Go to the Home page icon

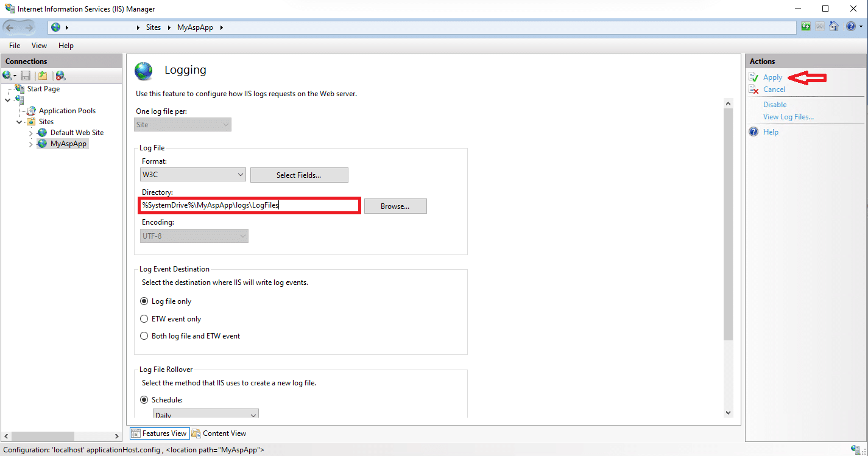click(834, 27)
